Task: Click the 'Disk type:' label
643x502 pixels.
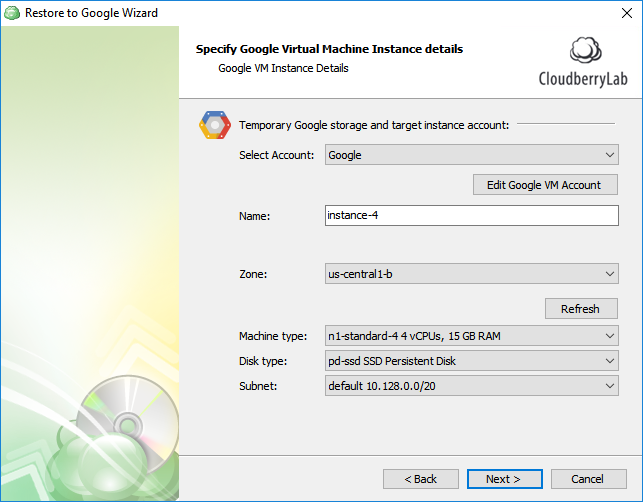Action: pyautogui.click(x=263, y=361)
